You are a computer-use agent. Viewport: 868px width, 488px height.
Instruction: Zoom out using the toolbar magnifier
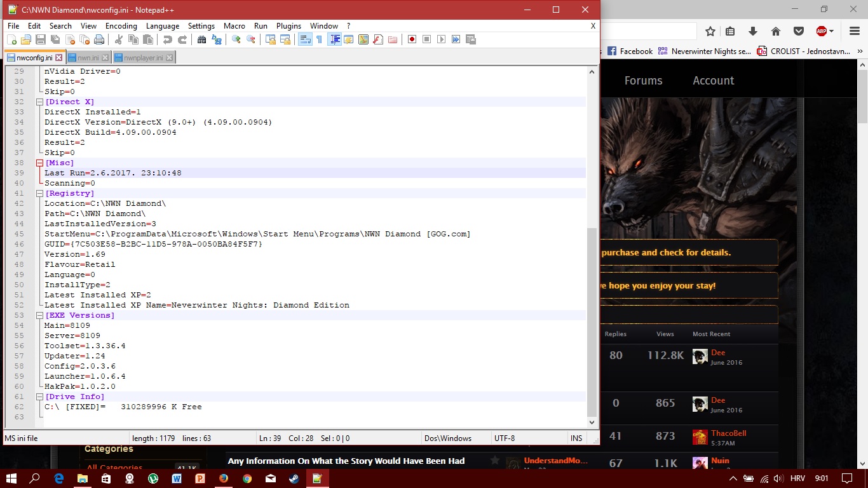pyautogui.click(x=251, y=39)
